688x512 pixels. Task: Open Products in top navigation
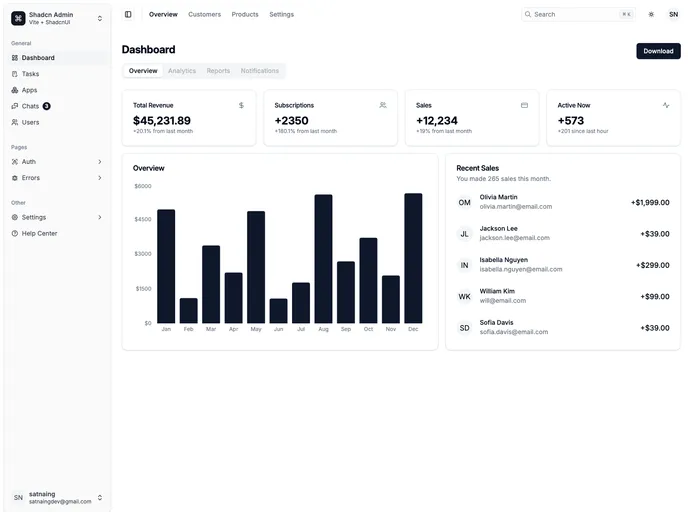245,15
